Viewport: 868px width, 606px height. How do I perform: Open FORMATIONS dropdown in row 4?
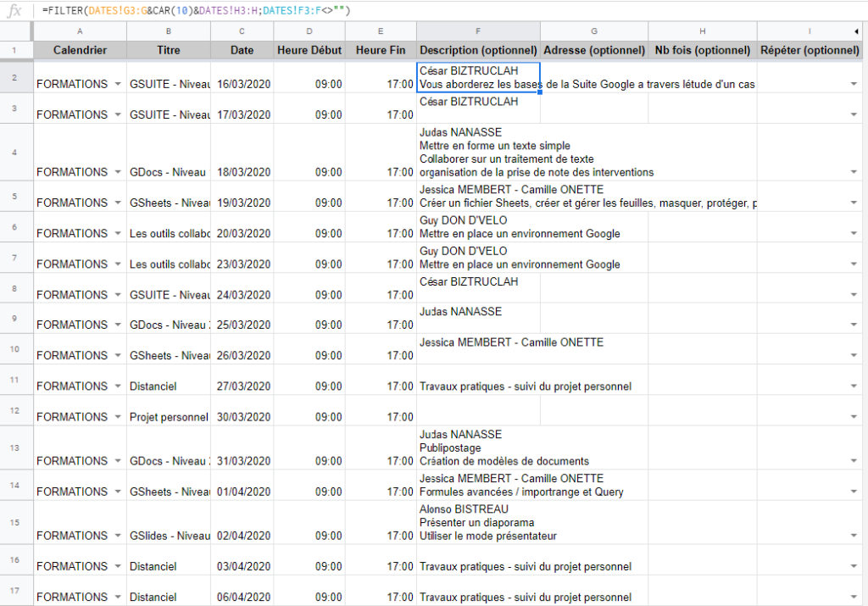pyautogui.click(x=118, y=172)
